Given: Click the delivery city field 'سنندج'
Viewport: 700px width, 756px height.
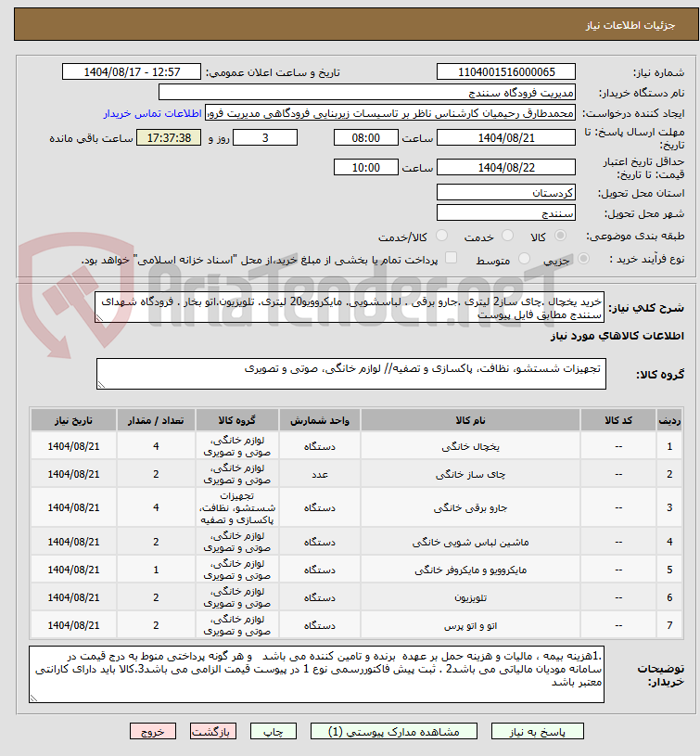Looking at the screenshot, I should coord(506,212).
